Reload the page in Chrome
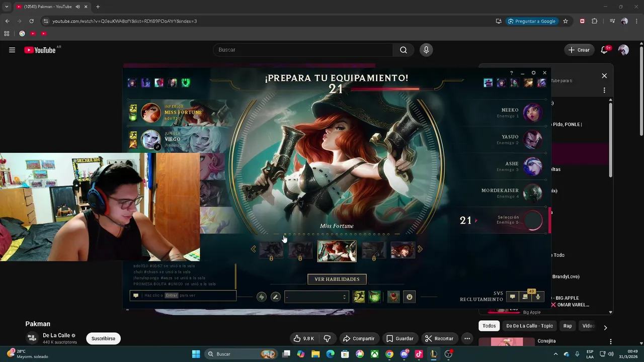The image size is (644, 362). (31, 21)
